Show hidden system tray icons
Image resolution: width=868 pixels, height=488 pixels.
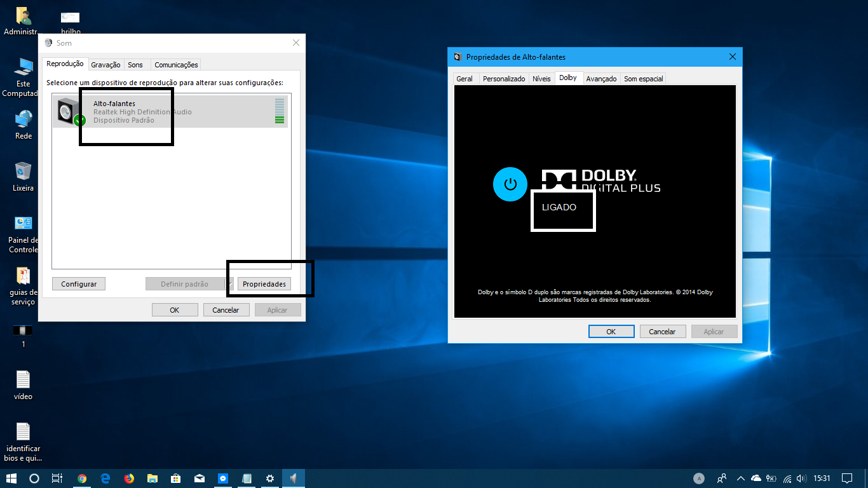[x=741, y=478]
